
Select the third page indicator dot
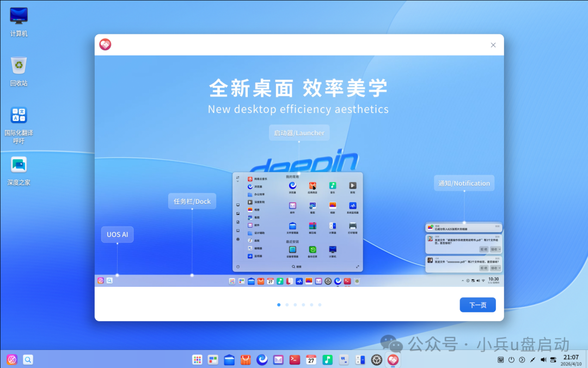coord(295,305)
